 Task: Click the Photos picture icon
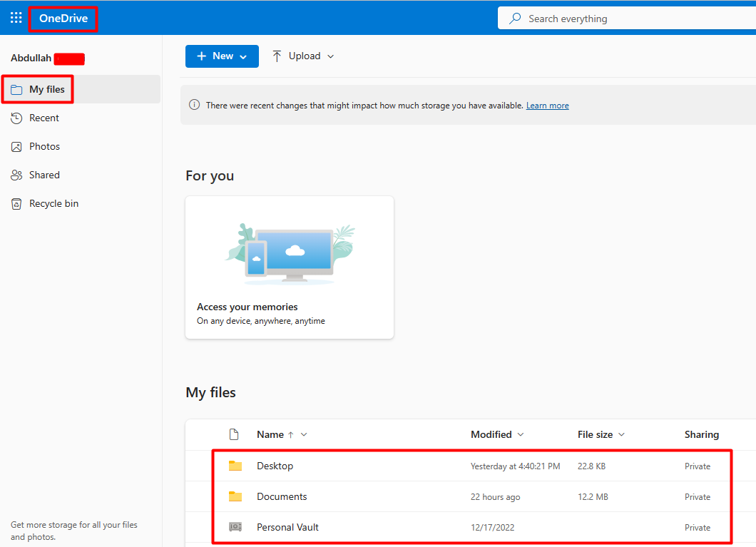pyautogui.click(x=16, y=147)
